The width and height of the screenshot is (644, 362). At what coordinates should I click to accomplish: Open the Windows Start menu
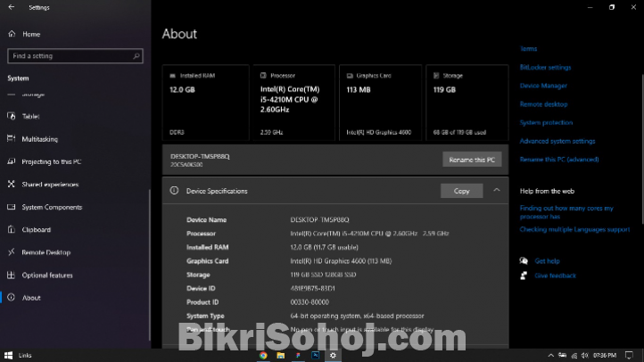(x=8, y=356)
